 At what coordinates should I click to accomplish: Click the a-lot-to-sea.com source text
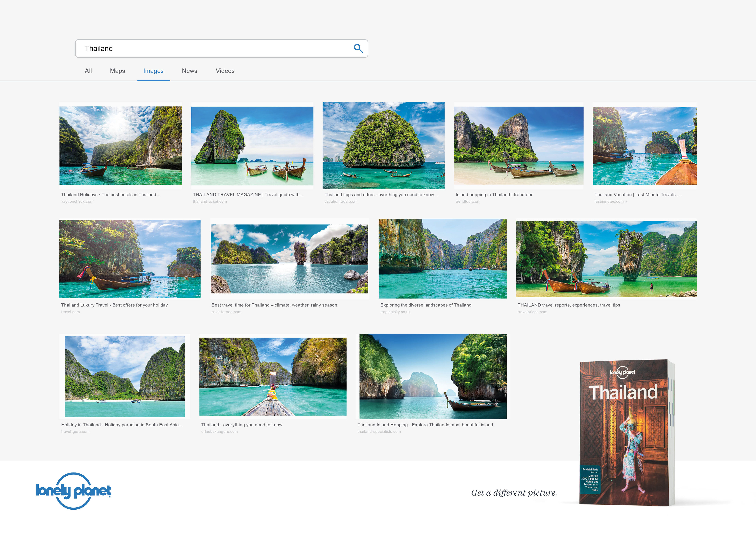pyautogui.click(x=226, y=312)
